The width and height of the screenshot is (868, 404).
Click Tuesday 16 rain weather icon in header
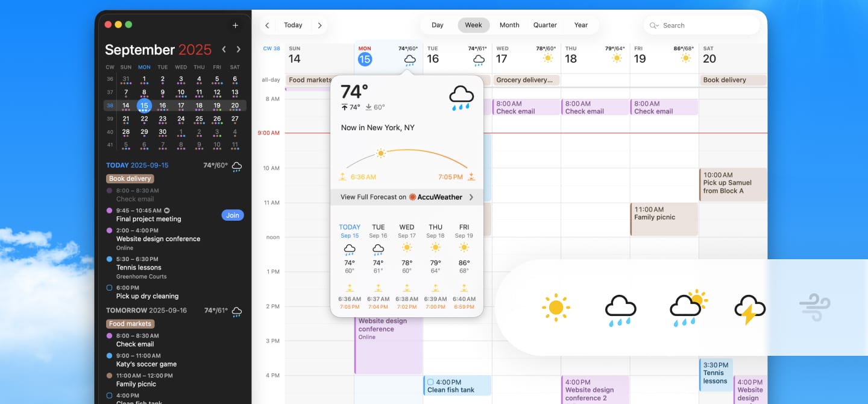click(x=479, y=59)
